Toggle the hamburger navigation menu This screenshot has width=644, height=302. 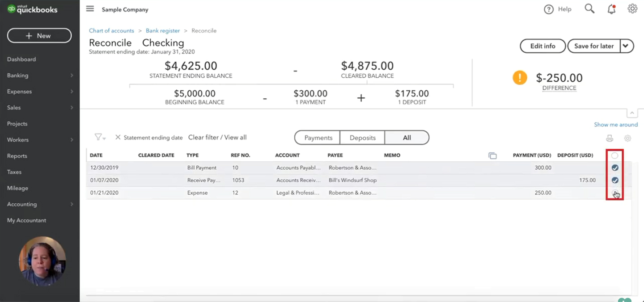[90, 9]
